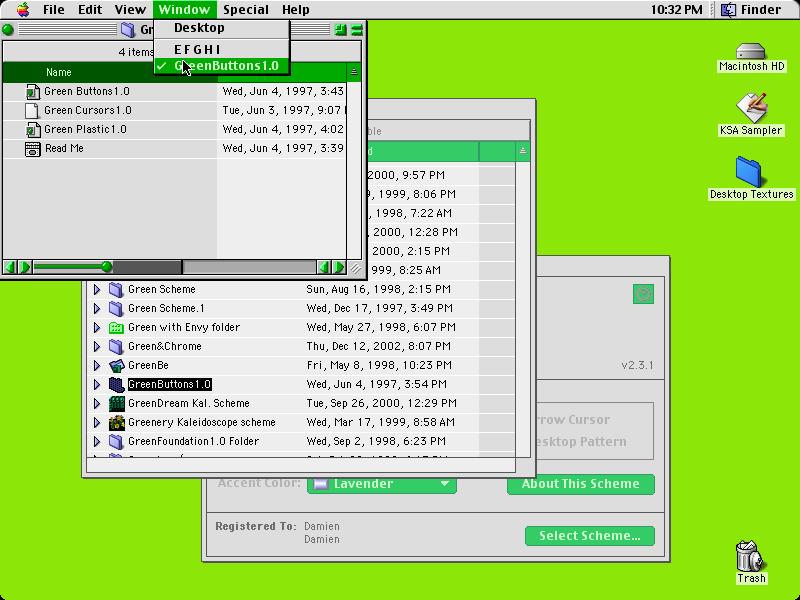800x600 pixels.
Task: Click the window title folder icon
Action: pos(128,30)
